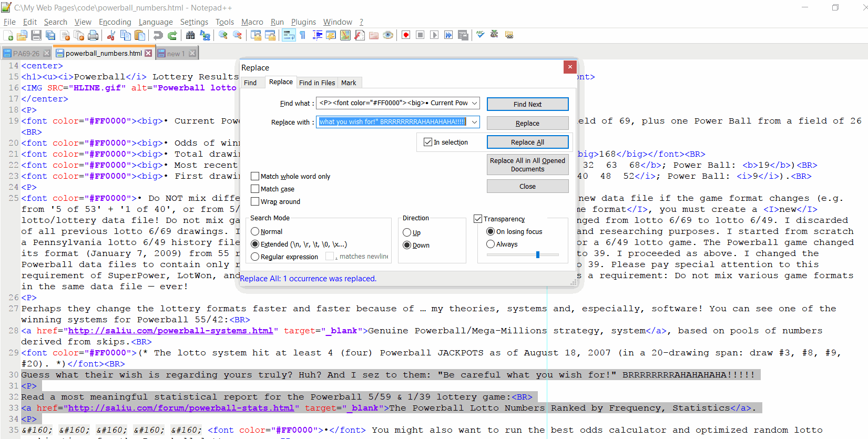Open the Document Map icon
Image resolution: width=868 pixels, height=439 pixels.
coord(345,35)
